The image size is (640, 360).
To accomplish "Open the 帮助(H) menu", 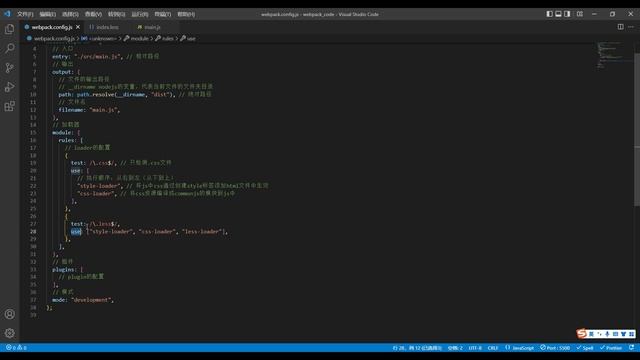I will (186, 14).
